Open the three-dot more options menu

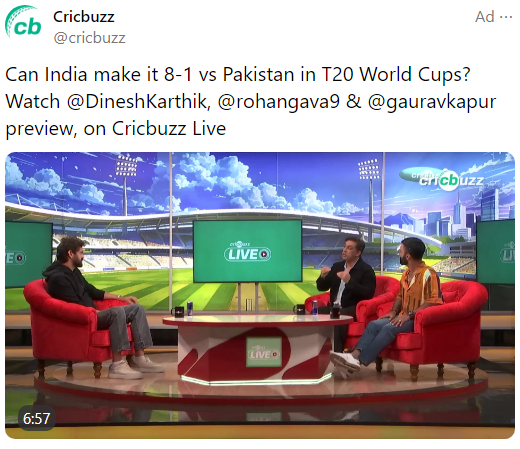506,17
